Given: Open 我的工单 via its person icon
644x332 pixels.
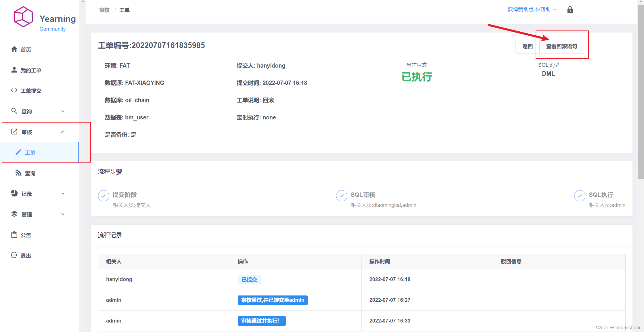Looking at the screenshot, I should coord(14,70).
